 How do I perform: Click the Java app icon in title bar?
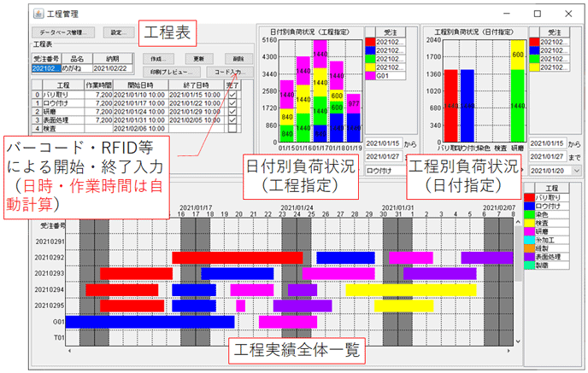(38, 14)
